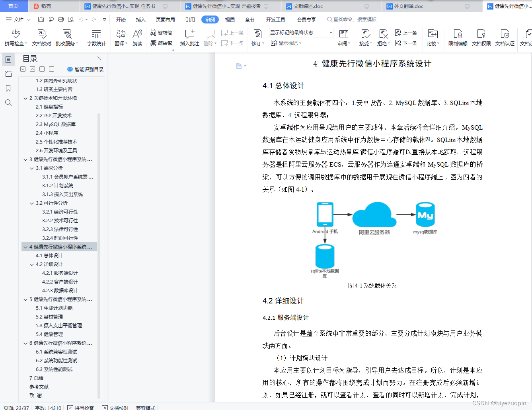Click word count 字数: 14310 in status bar
The width and height of the screenshot is (532, 410).
[48, 408]
